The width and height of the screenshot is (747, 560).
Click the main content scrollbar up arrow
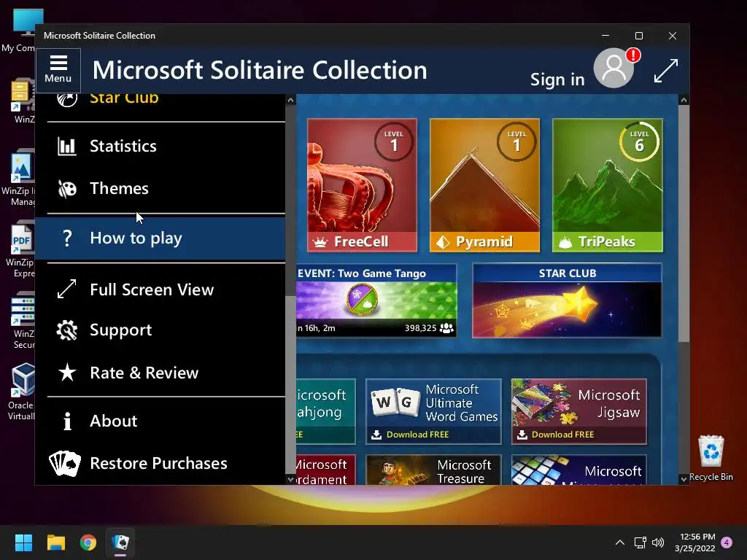pos(684,99)
